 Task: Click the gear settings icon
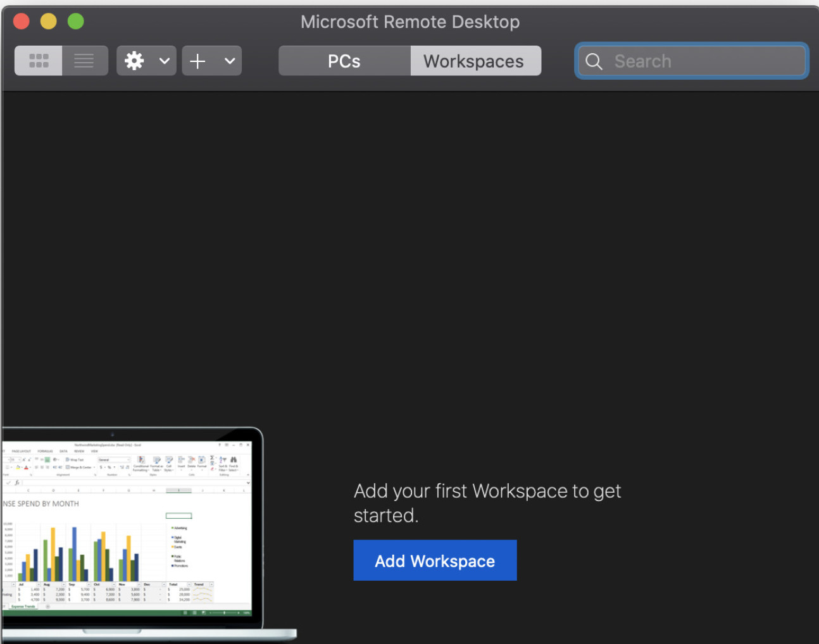[x=134, y=61]
